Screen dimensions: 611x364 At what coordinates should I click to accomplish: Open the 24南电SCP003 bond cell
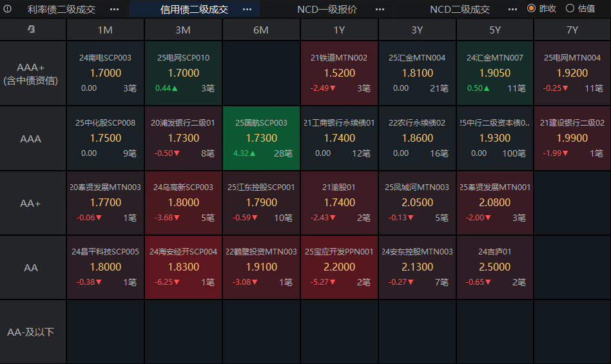click(105, 73)
